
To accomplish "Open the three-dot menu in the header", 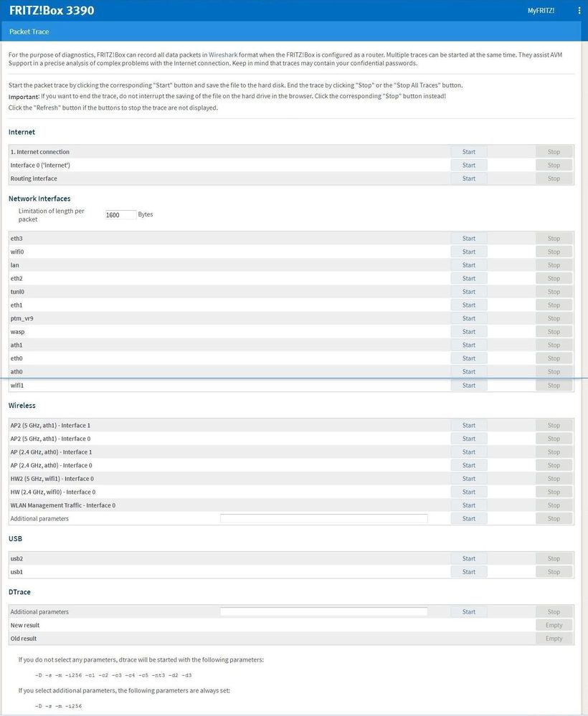I will coord(579,11).
